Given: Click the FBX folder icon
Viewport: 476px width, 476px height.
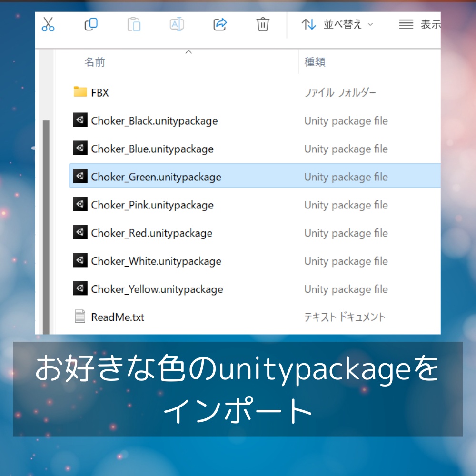Looking at the screenshot, I should (80, 91).
